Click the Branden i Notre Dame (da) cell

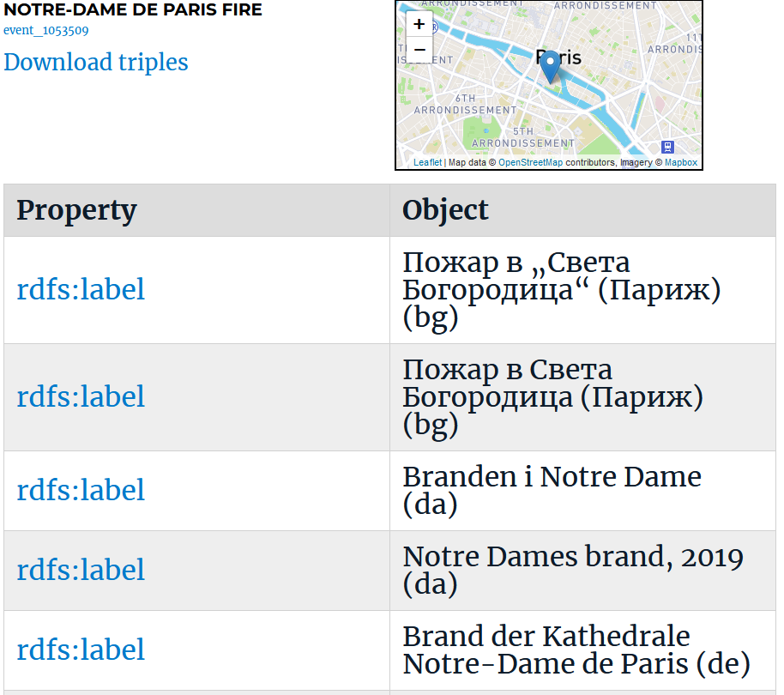(x=583, y=491)
